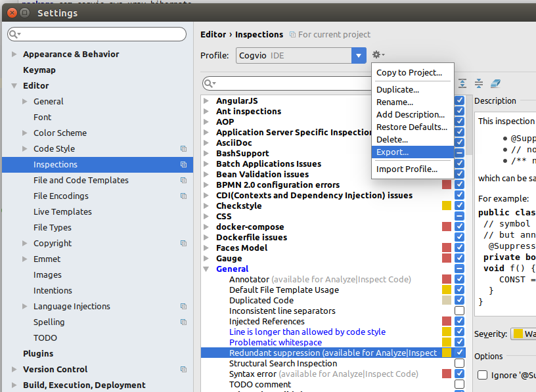Enable the TODO comment inspection

tap(459, 384)
